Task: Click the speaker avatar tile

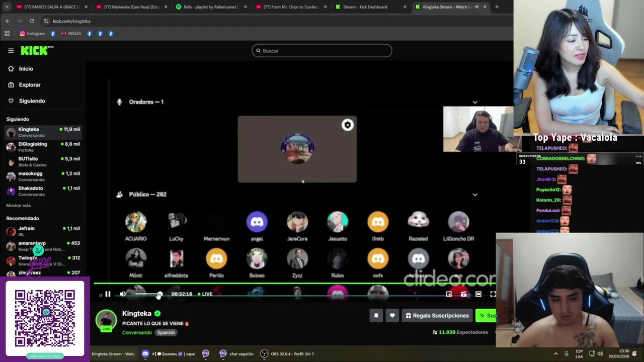Action: point(297,149)
